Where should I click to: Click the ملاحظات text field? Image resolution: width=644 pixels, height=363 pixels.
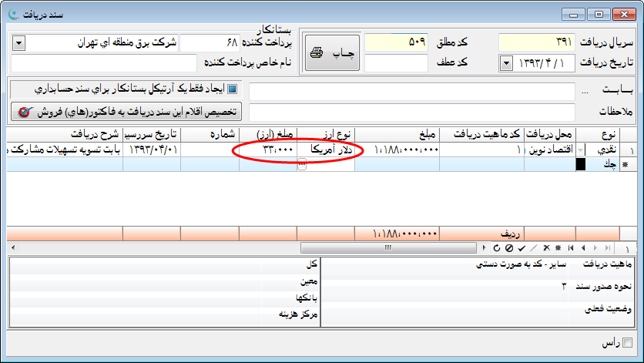click(x=412, y=112)
